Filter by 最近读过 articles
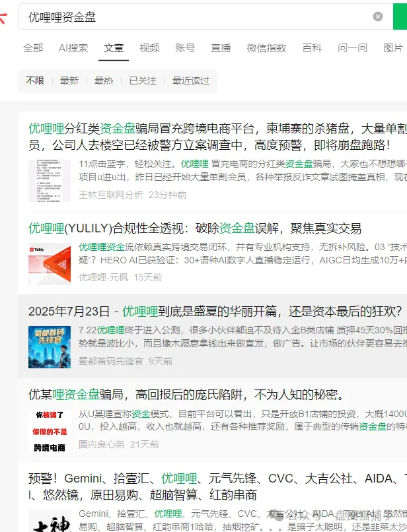The width and height of the screenshot is (407, 532). [x=191, y=81]
